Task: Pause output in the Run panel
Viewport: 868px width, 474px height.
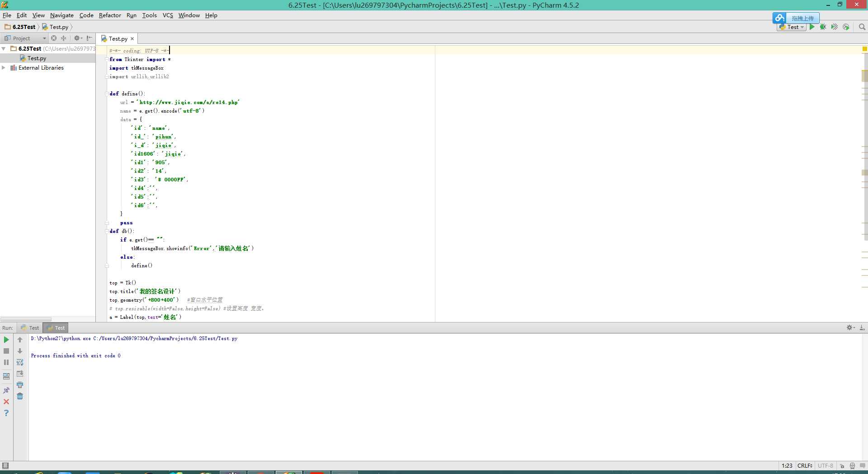Action: tap(6, 362)
